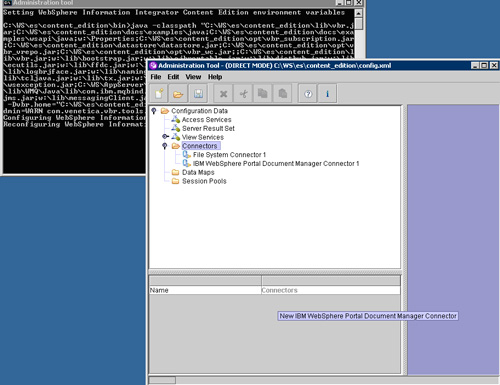Click the Administration Tool title bar app icon

(x=153, y=65)
